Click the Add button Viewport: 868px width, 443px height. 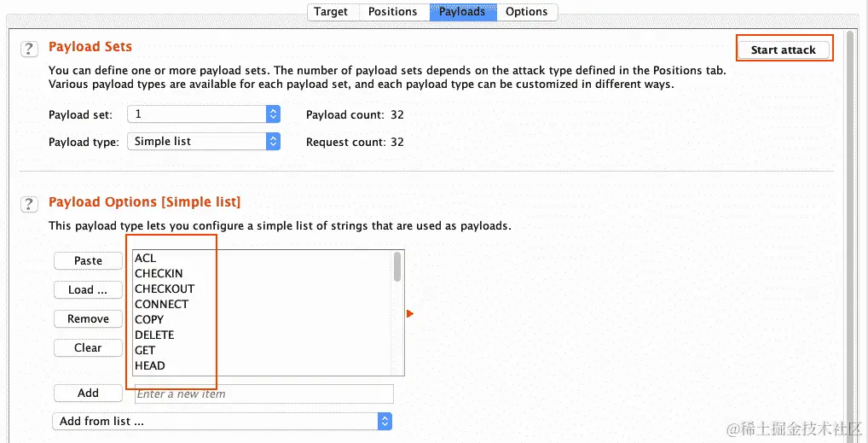click(88, 393)
